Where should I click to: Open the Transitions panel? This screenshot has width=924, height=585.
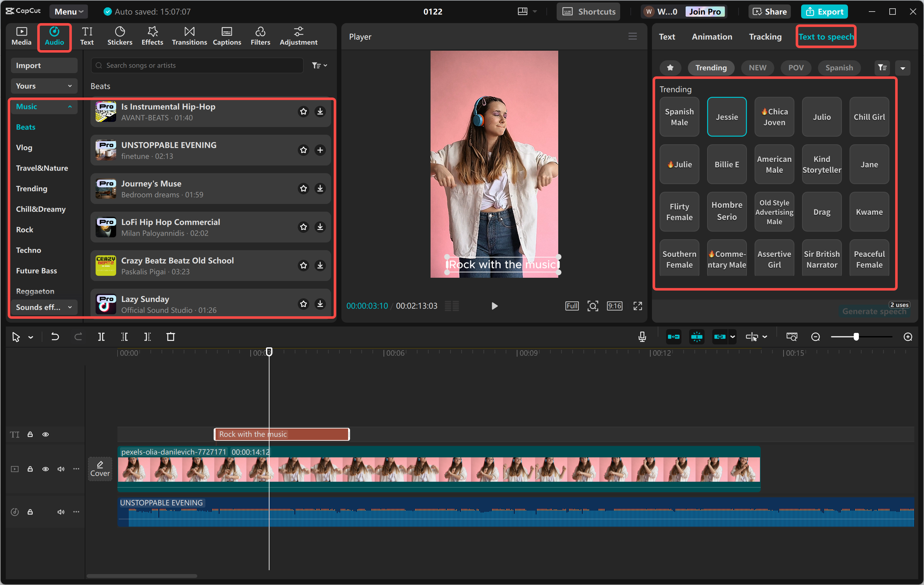(x=189, y=36)
